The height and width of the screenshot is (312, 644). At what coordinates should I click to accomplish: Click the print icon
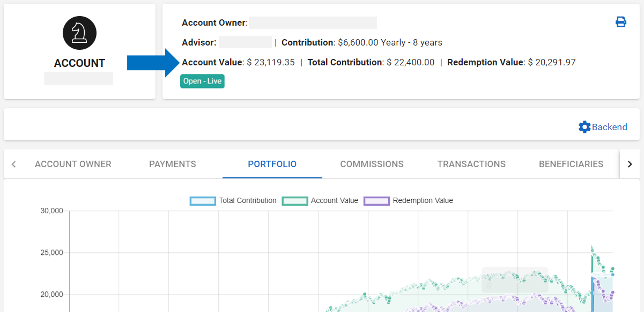tap(621, 22)
